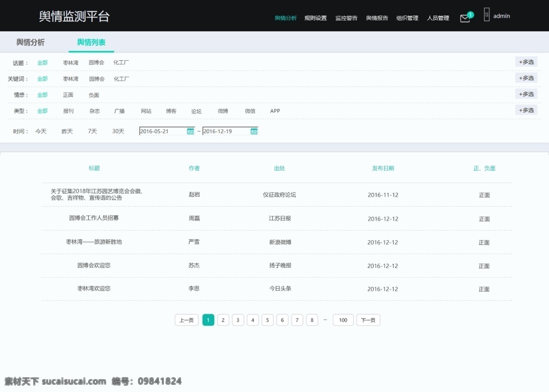Screen dimensions: 549x392
Task: Select 全部 in the 关键词 filter
Action: pos(43,79)
